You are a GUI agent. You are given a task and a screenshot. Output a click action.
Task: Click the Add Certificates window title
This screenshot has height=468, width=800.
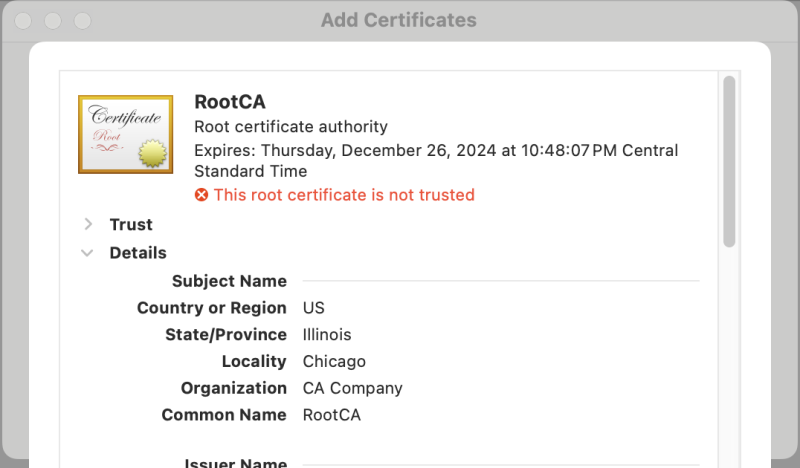tap(399, 20)
